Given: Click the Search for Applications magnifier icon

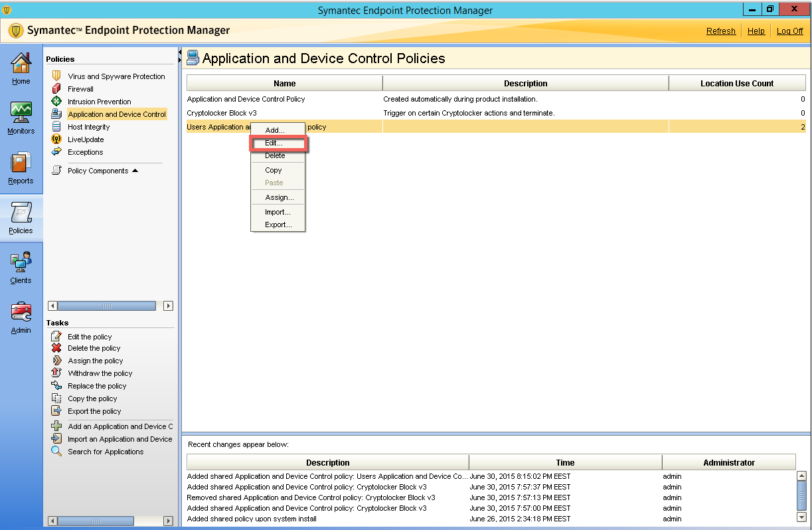Looking at the screenshot, I should (x=56, y=452).
